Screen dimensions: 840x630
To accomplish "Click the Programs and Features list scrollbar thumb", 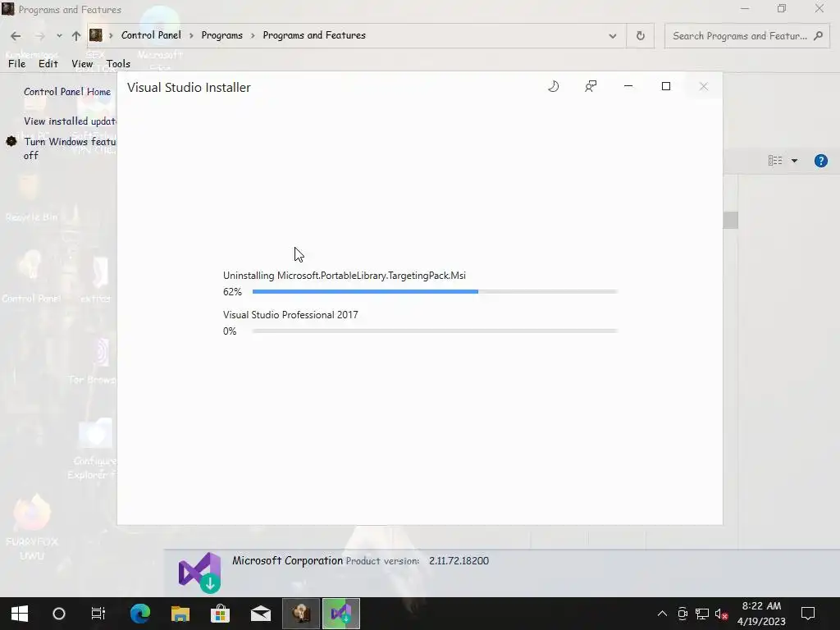I will 730,220.
